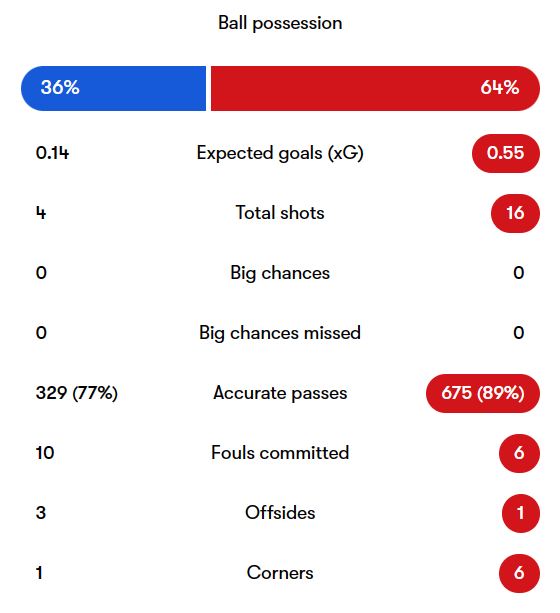
Task: Select the Offsides label
Action: click(x=280, y=513)
